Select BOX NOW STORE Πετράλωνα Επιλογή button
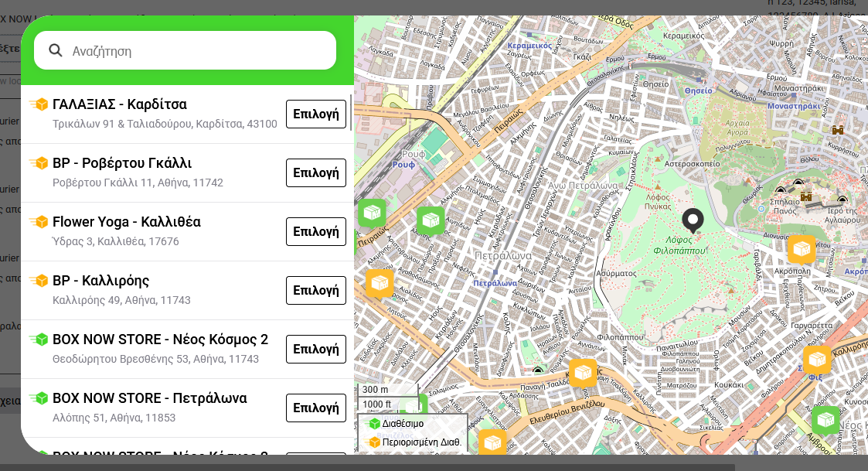This screenshot has width=868, height=471. [x=316, y=408]
